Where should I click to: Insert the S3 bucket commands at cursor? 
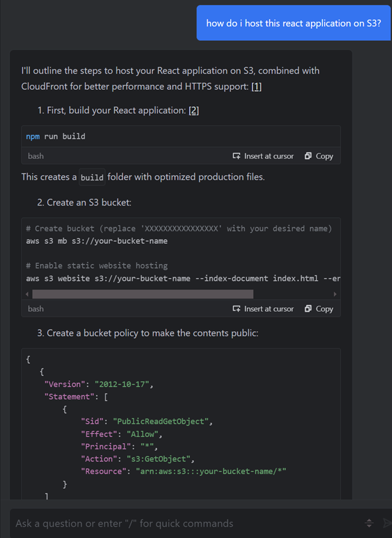(x=263, y=309)
